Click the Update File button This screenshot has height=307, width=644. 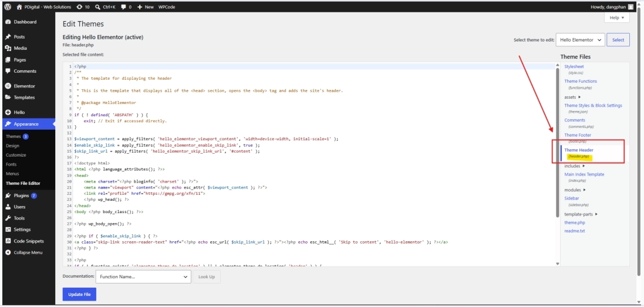pyautogui.click(x=79, y=294)
